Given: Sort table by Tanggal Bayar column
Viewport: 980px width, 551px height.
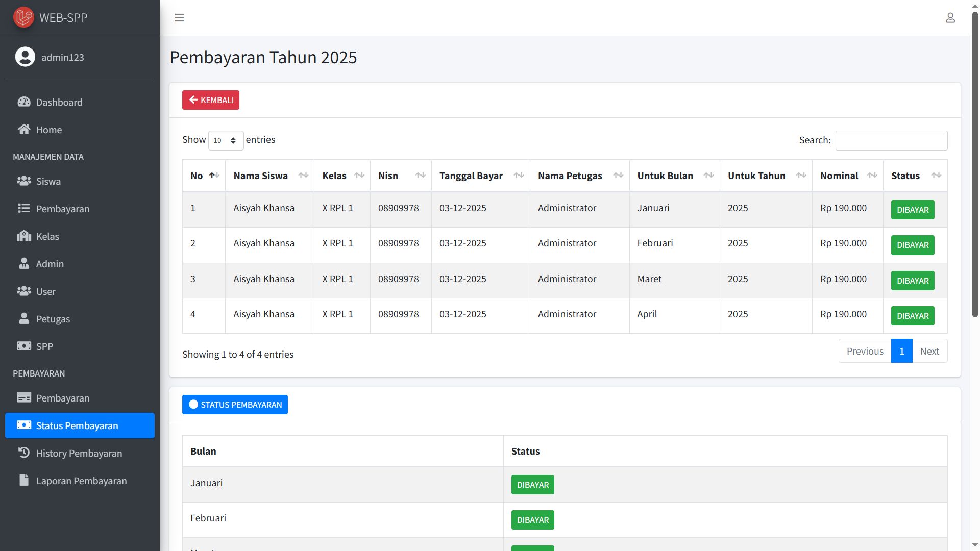Looking at the screenshot, I should [x=480, y=176].
